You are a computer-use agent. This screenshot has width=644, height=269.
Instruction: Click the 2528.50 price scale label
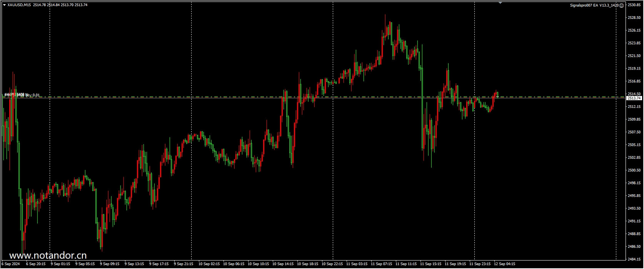[634, 18]
